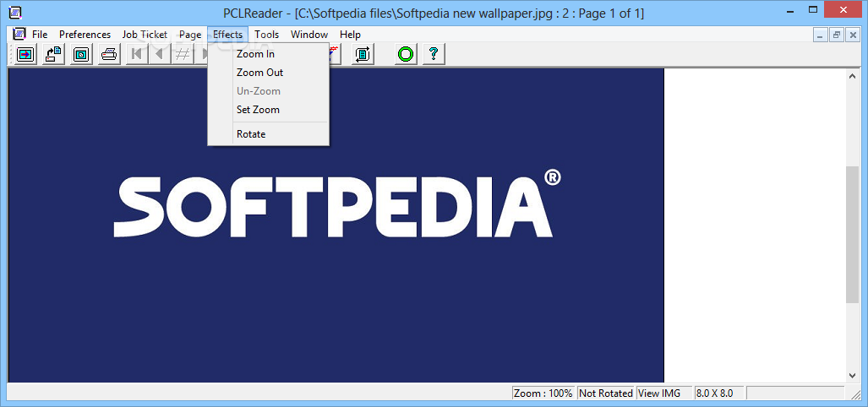Click the vertical scrollbar up arrow
The image size is (868, 407).
[x=853, y=76]
